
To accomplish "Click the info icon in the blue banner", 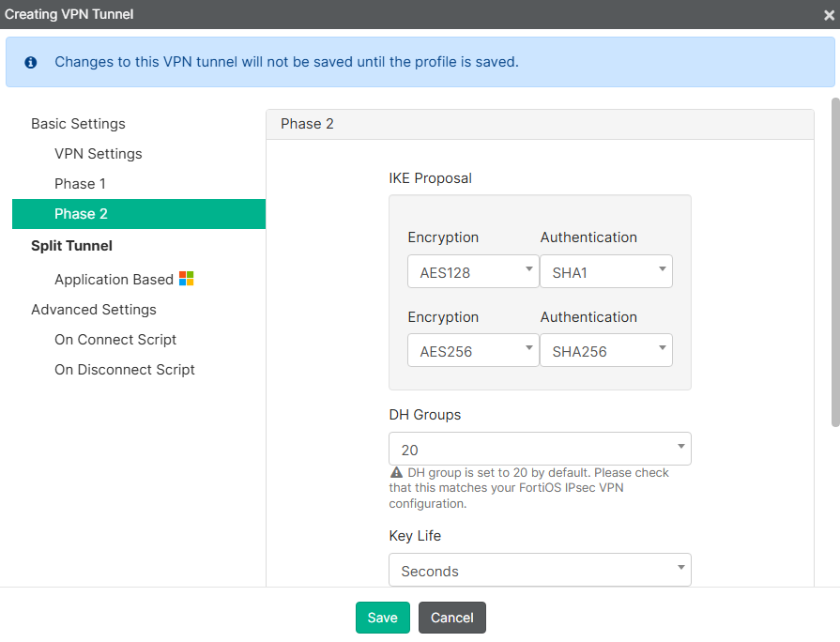I will click(31, 61).
